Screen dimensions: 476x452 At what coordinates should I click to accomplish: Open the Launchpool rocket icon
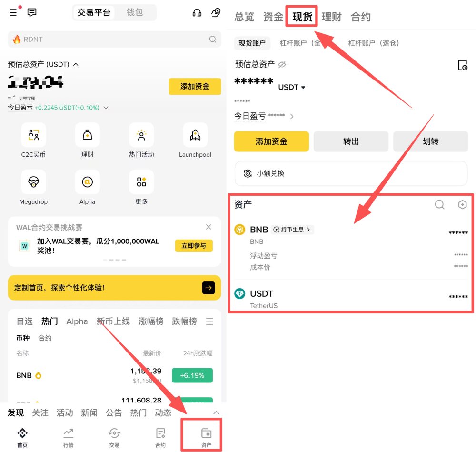pyautogui.click(x=195, y=135)
